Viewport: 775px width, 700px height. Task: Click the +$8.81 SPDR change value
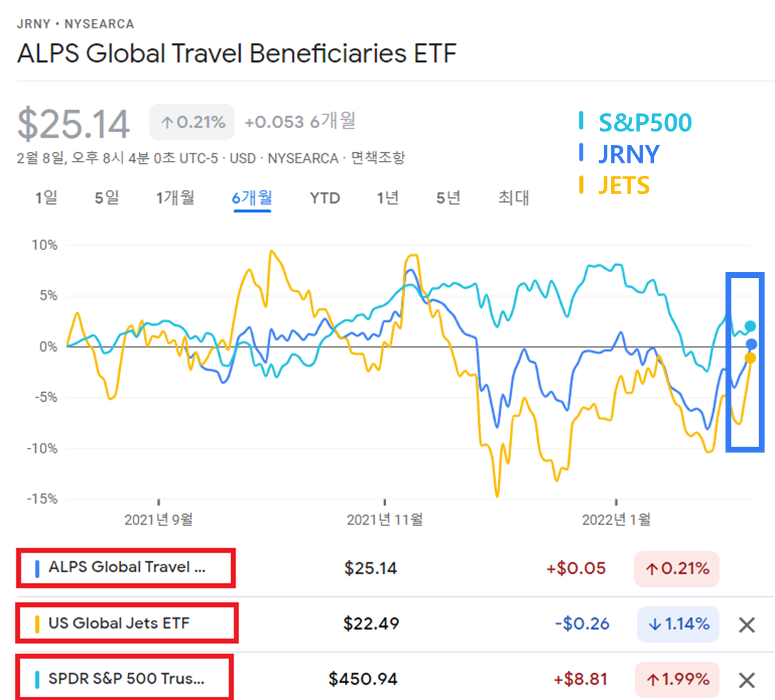580,679
